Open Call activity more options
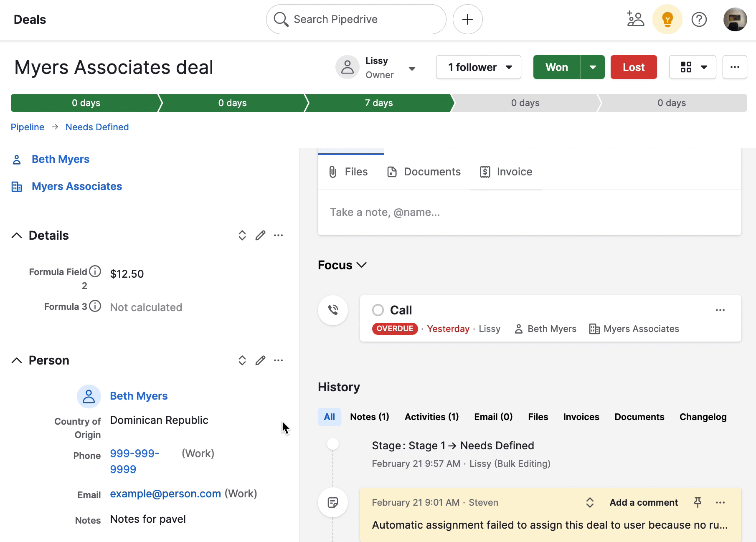Screen dimensions: 756x542 click(x=720, y=310)
